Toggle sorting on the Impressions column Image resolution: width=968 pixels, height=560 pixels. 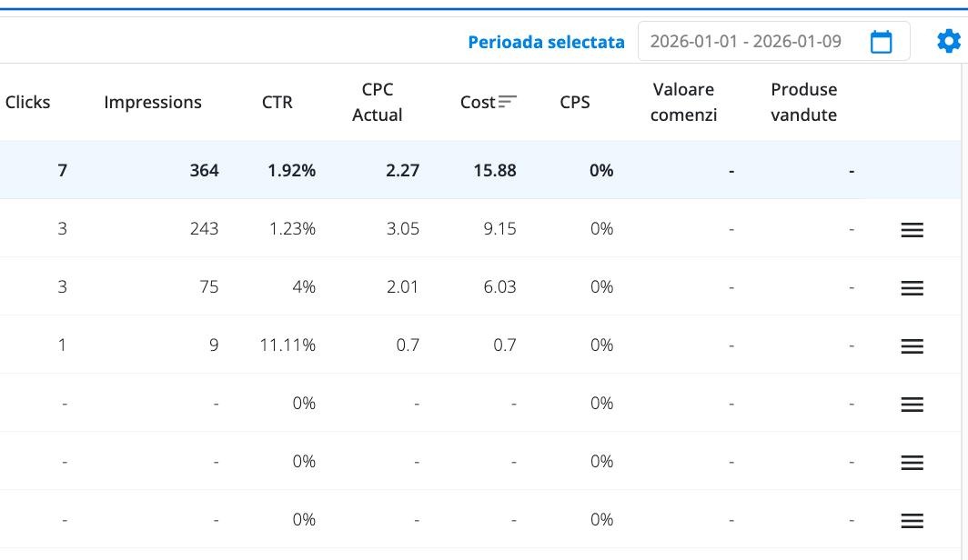[153, 102]
